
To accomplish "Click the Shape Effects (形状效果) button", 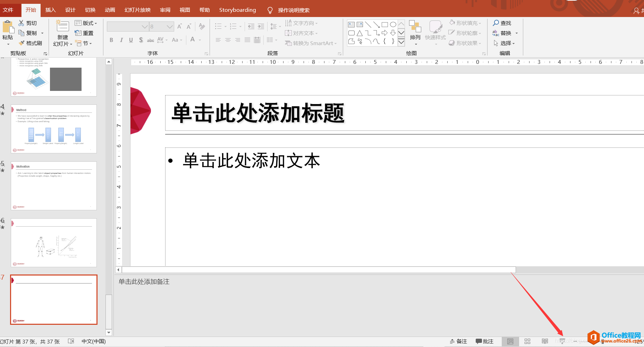I will 465,43.
